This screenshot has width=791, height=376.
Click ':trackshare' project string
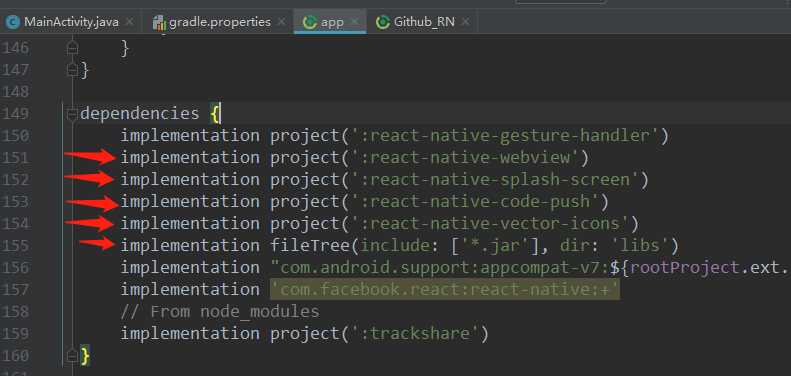415,334
